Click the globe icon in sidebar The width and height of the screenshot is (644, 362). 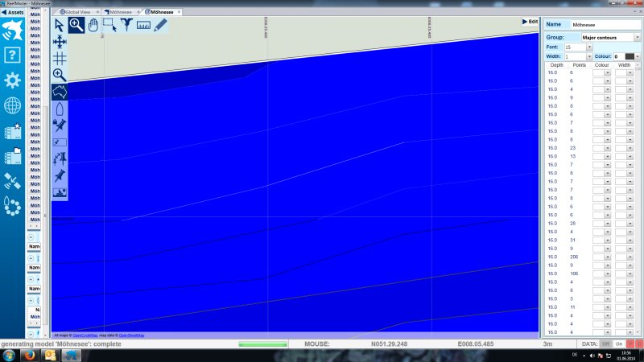click(12, 105)
